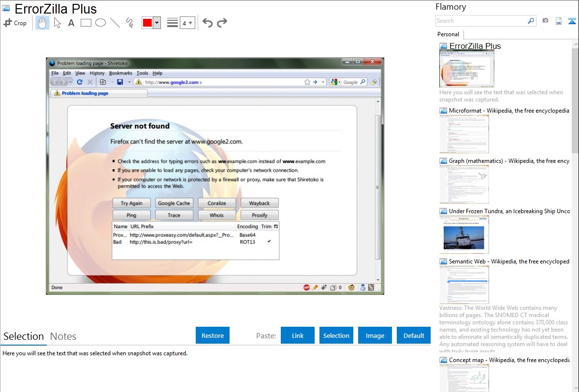Select the Base64 encoding cell

click(247, 235)
